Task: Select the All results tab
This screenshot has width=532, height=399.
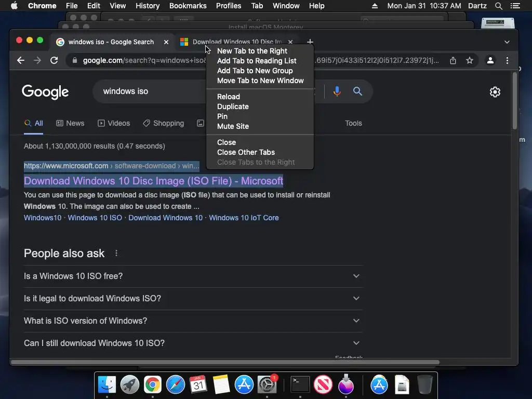Action: coord(34,123)
